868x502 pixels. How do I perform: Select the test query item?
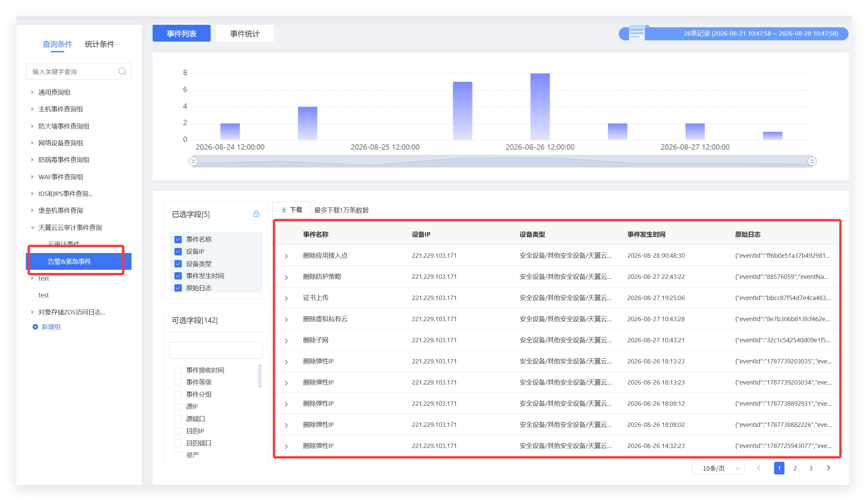[43, 295]
